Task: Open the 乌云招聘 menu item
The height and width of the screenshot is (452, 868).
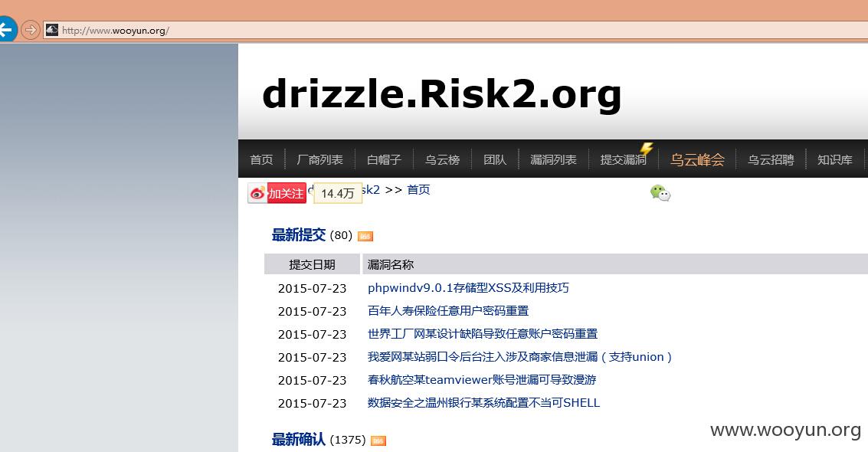Action: [x=771, y=160]
